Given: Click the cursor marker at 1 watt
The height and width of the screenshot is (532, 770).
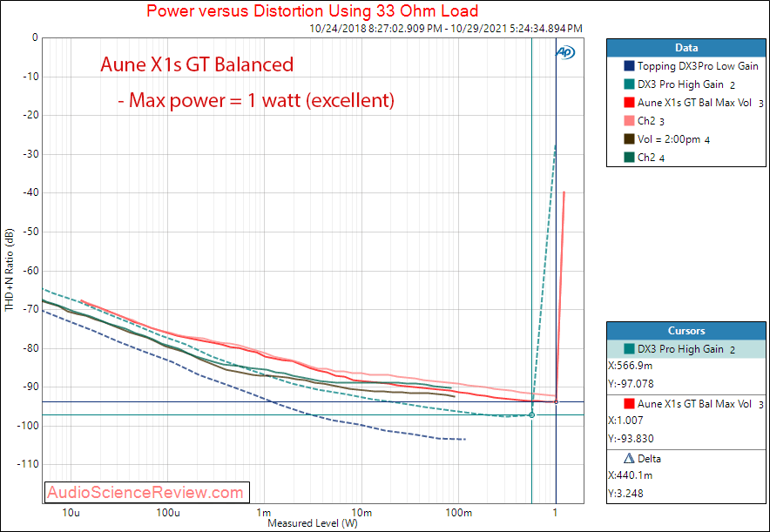Looking at the screenshot, I should 556,402.
